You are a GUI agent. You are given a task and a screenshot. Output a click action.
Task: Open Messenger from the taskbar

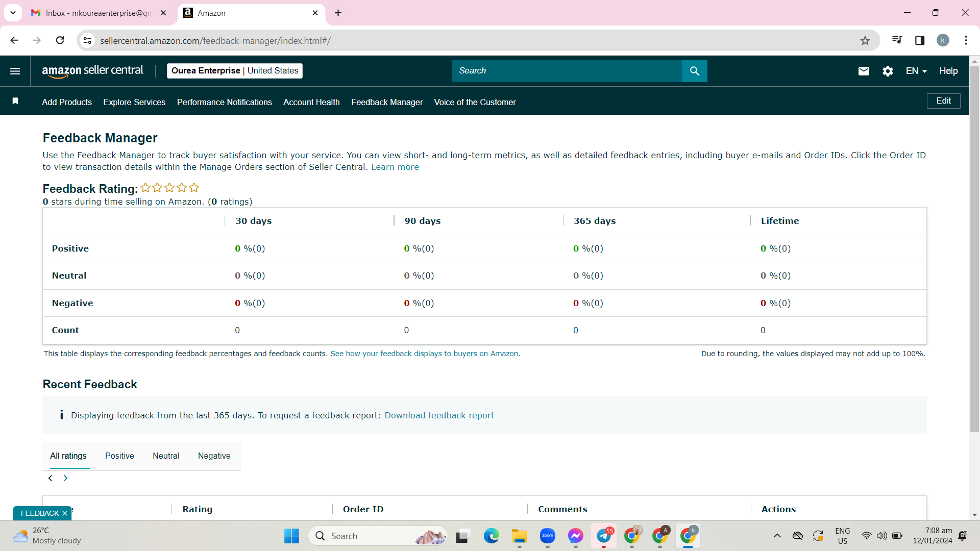coord(575,536)
